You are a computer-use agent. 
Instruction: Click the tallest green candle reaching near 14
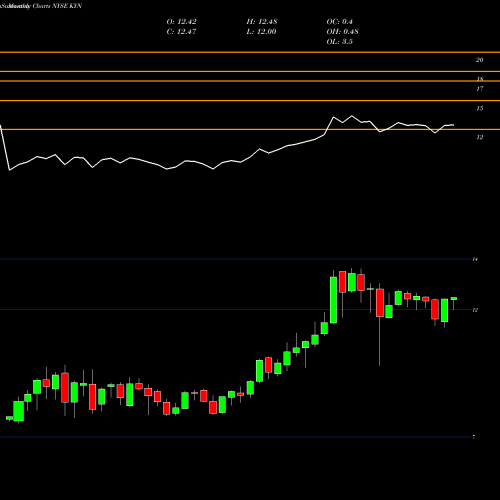click(333, 300)
